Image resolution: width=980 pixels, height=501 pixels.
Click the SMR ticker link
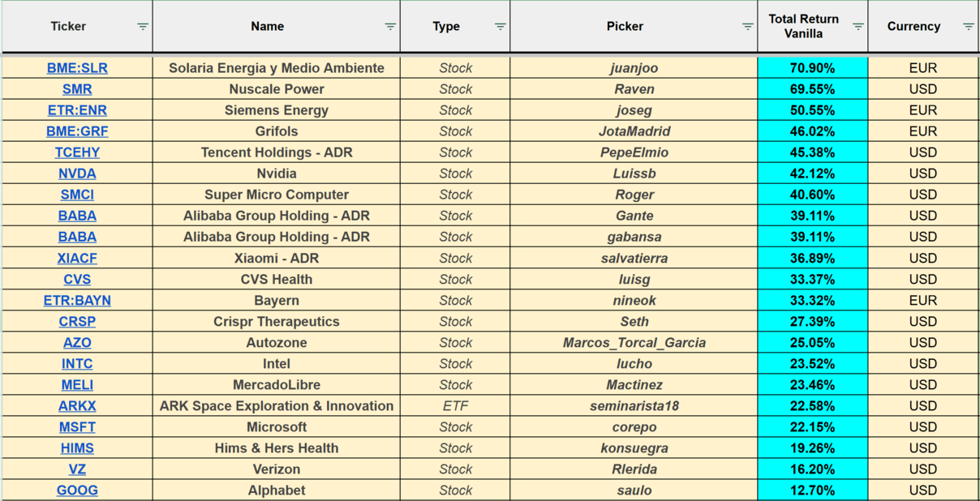tap(77, 89)
